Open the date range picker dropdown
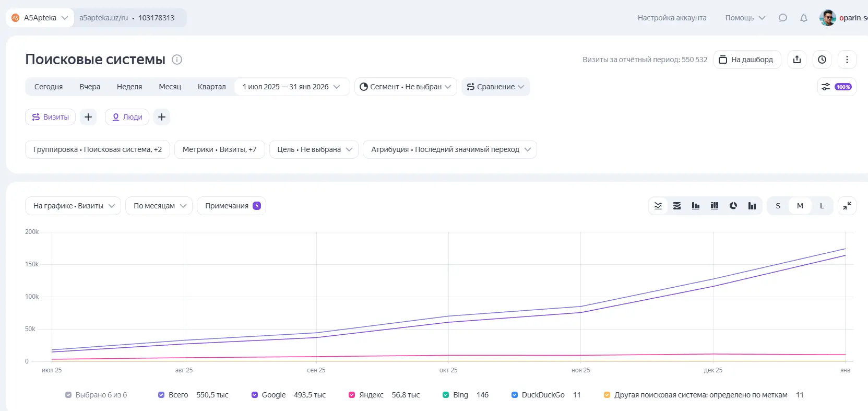This screenshot has height=411, width=868. point(291,87)
